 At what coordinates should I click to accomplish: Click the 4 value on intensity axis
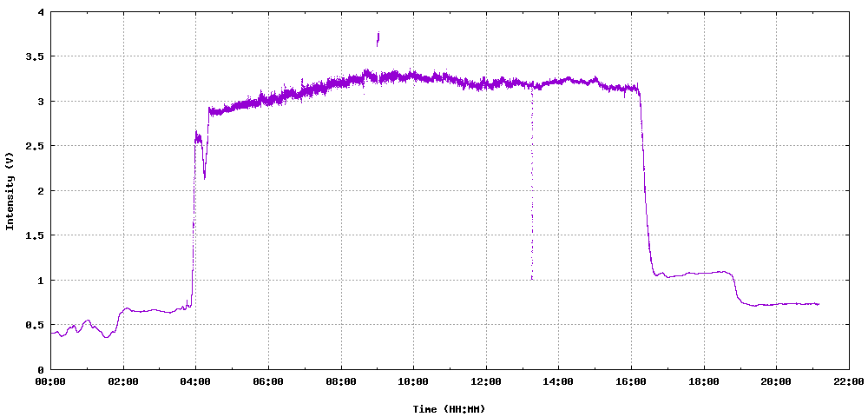pos(41,12)
